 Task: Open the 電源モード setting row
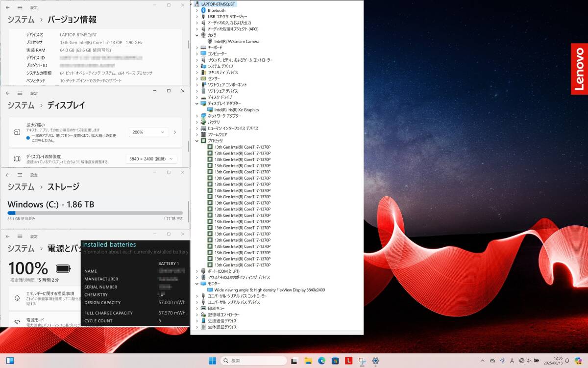click(45, 322)
